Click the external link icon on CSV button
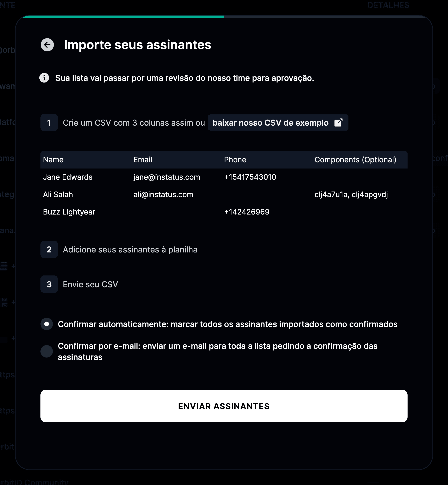448x485 pixels. click(x=338, y=122)
